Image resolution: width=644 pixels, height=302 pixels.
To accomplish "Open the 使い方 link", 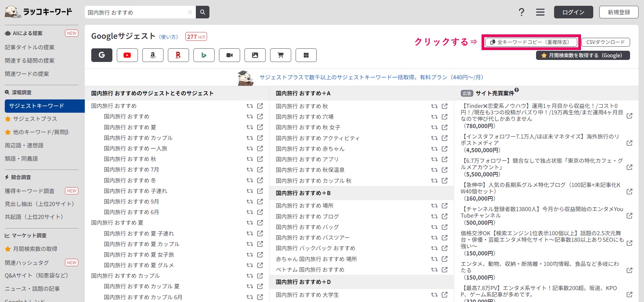I will coord(169,37).
